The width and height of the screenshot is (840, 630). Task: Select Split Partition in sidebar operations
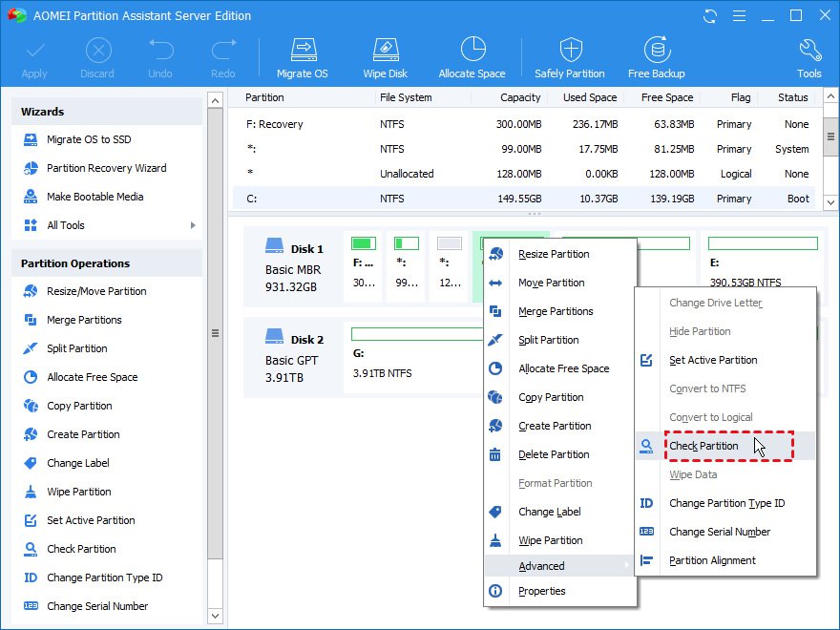(65, 348)
